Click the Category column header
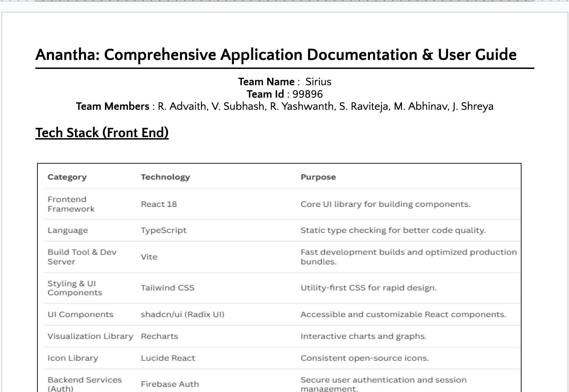 click(x=67, y=177)
